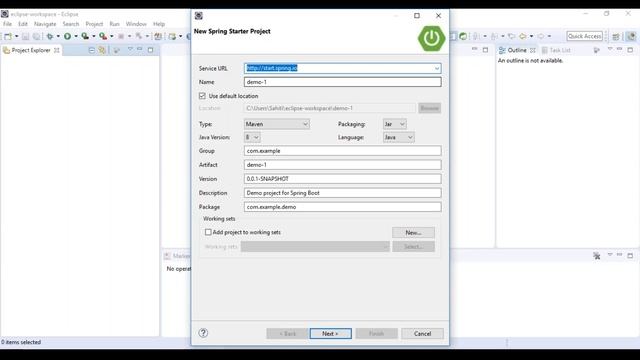Viewport: 640px width, 360px height.
Task: Click Link with Editor in Project Explorer
Action: point(102,50)
